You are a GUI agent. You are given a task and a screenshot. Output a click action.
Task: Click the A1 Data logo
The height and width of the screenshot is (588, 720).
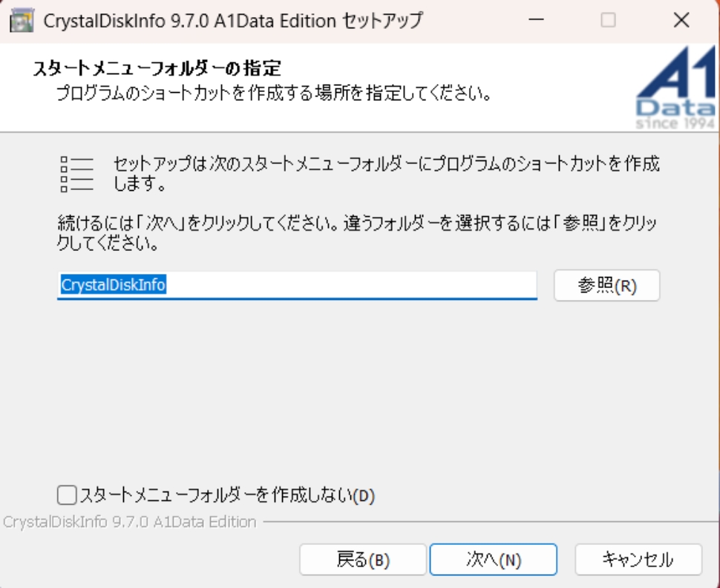pos(675,88)
